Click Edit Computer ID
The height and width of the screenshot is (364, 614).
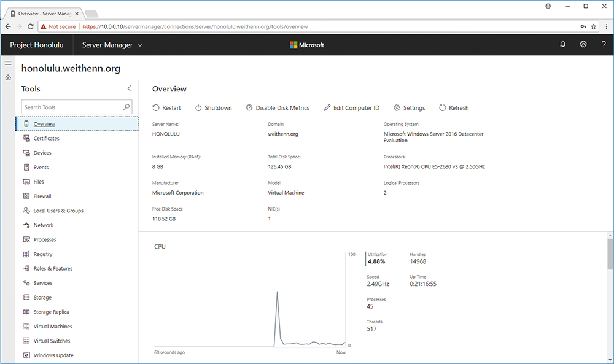click(352, 108)
